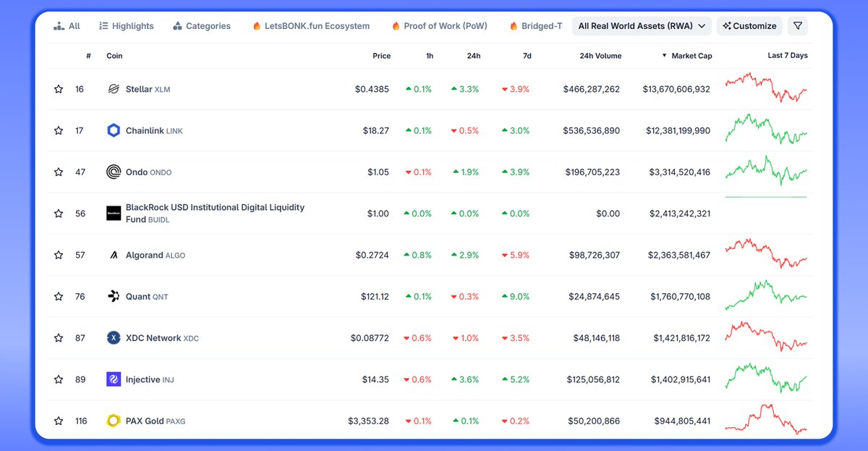The image size is (868, 451).
Task: Click the BlackRock logo icon
Action: [114, 214]
